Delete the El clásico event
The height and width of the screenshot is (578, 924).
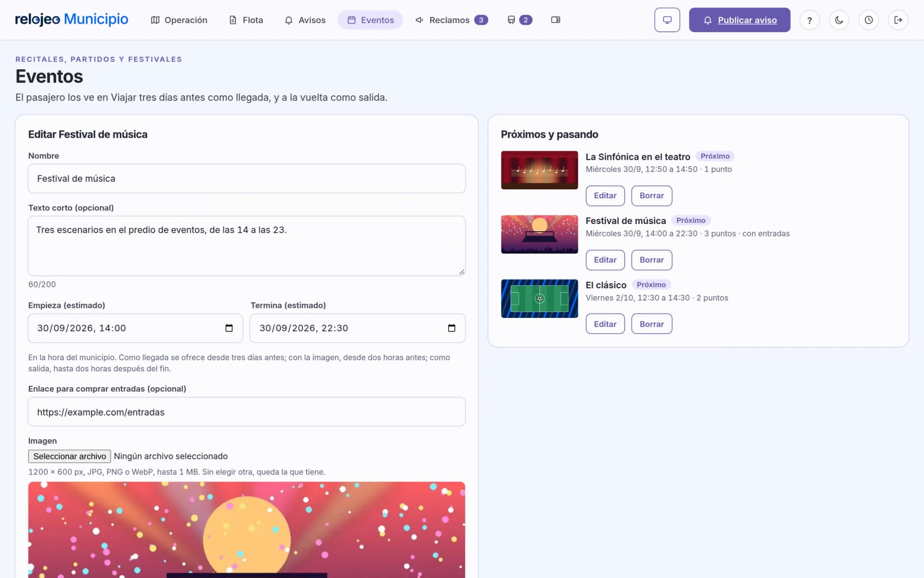[652, 324]
